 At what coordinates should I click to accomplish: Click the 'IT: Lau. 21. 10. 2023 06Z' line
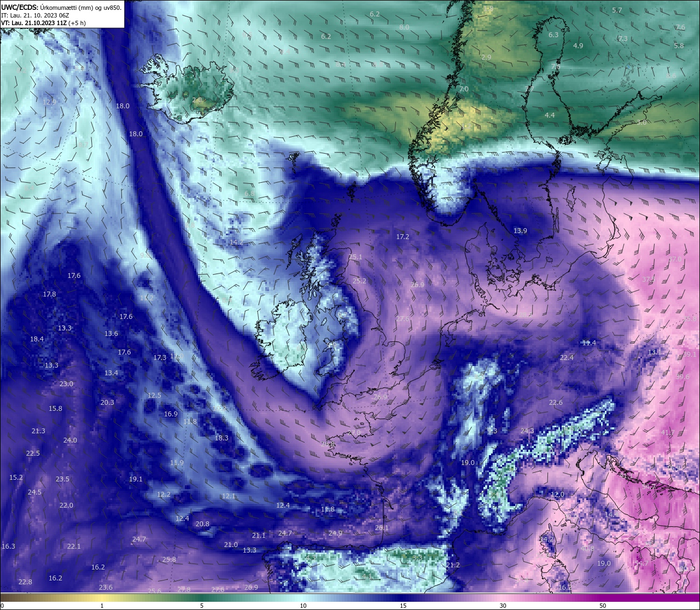click(36, 15)
